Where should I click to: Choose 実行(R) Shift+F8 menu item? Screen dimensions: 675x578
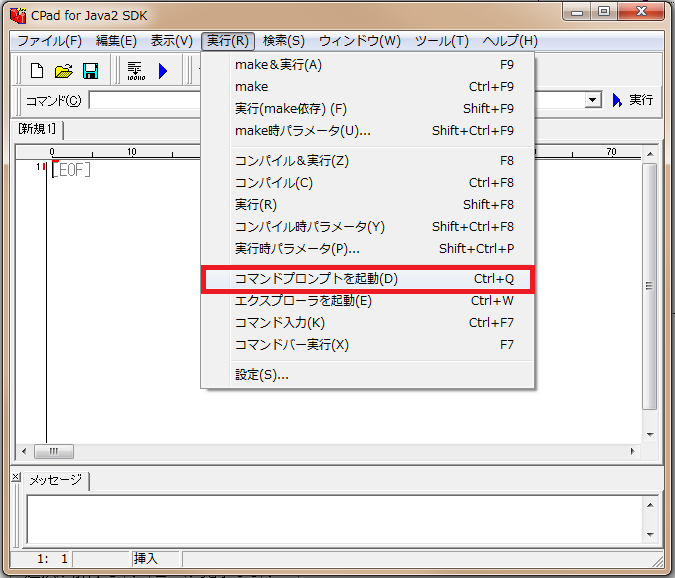pos(368,205)
